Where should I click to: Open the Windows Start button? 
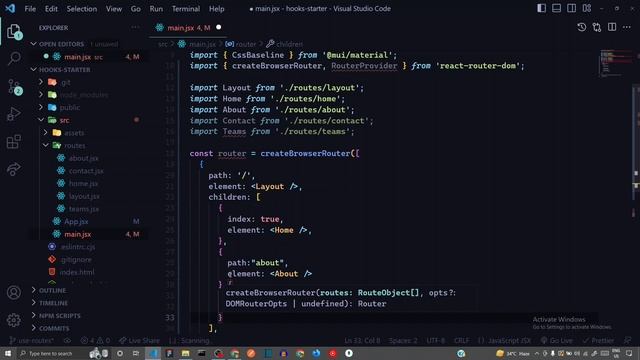point(8,353)
